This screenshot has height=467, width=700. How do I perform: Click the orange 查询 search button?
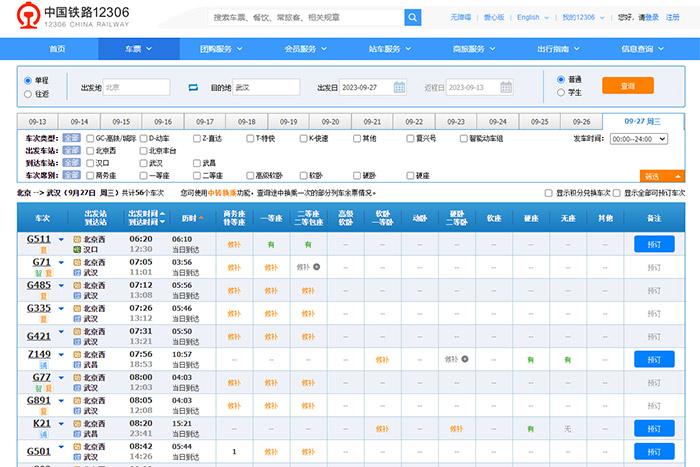pyautogui.click(x=627, y=86)
